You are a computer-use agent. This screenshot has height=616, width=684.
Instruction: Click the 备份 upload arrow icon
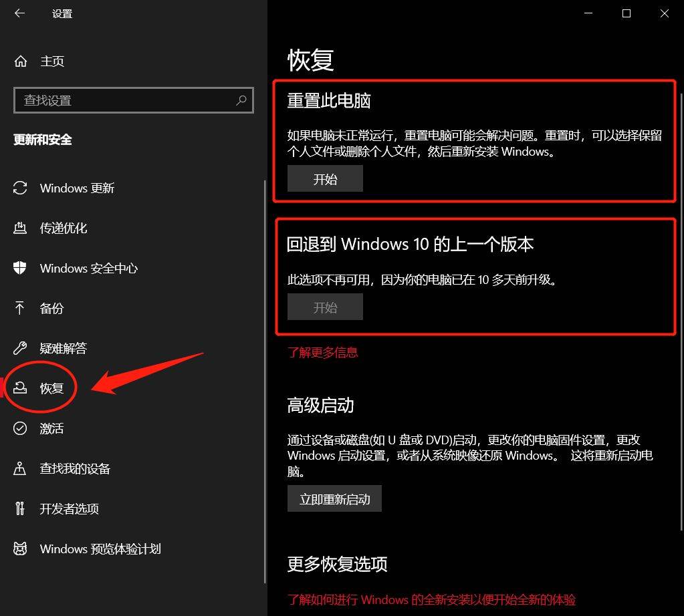click(19, 308)
